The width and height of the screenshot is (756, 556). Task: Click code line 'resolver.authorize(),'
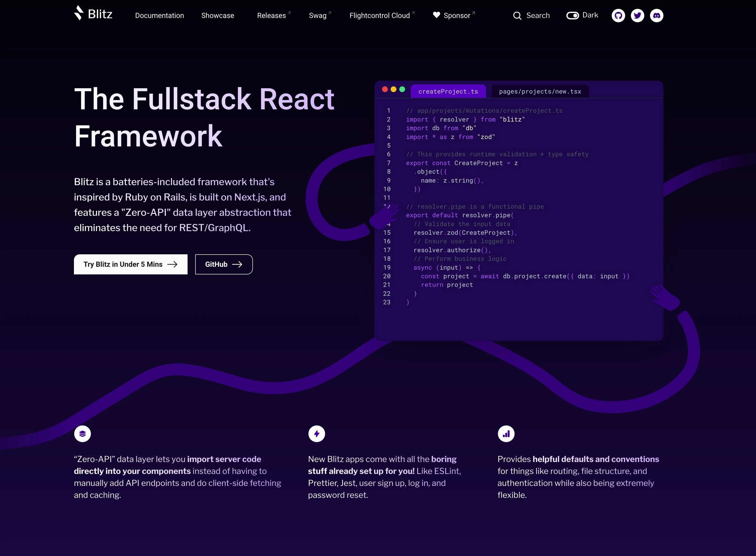click(x=452, y=250)
